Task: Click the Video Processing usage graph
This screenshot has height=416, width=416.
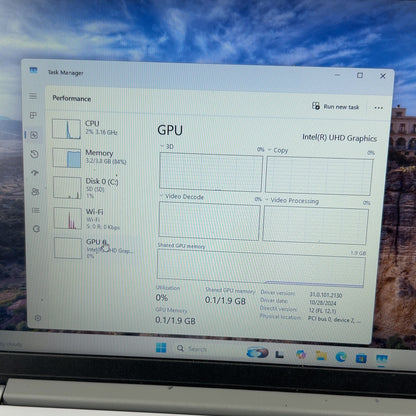Action: 316,225
